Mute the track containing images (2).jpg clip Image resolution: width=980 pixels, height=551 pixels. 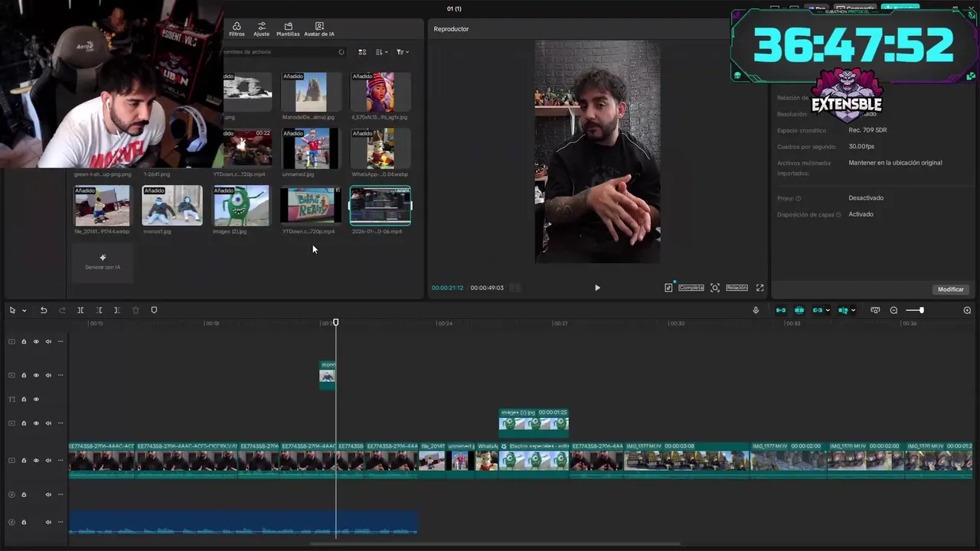48,423
